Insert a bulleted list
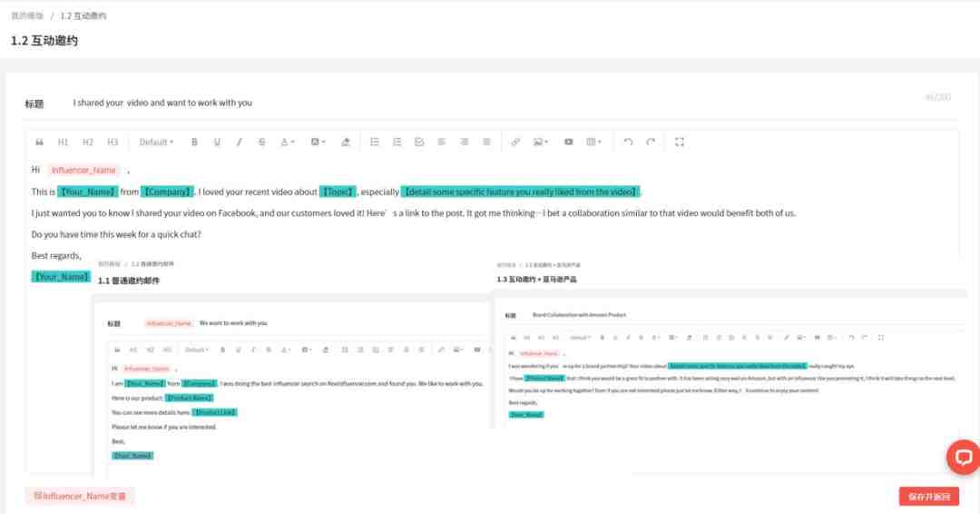980x514 pixels. 375,143
